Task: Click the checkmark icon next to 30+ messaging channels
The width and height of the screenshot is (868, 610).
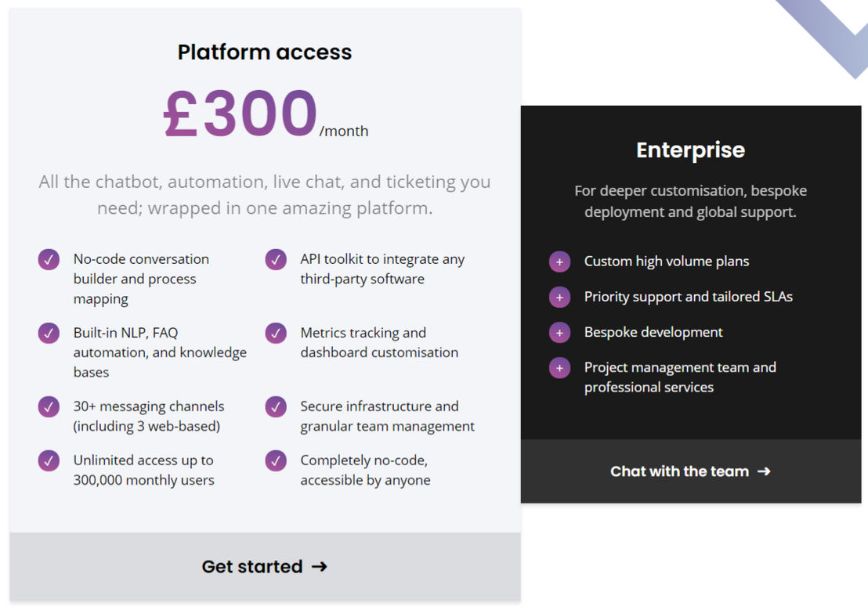Action: [x=49, y=406]
